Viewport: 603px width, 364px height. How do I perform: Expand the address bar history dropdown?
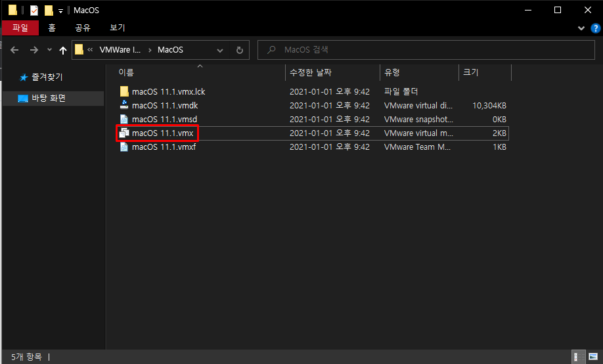[x=219, y=51]
